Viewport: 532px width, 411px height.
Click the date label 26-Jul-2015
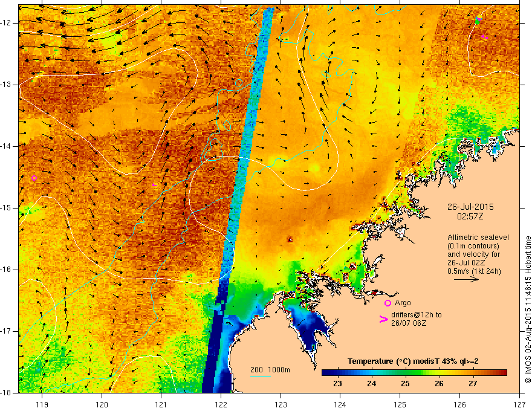coord(470,207)
